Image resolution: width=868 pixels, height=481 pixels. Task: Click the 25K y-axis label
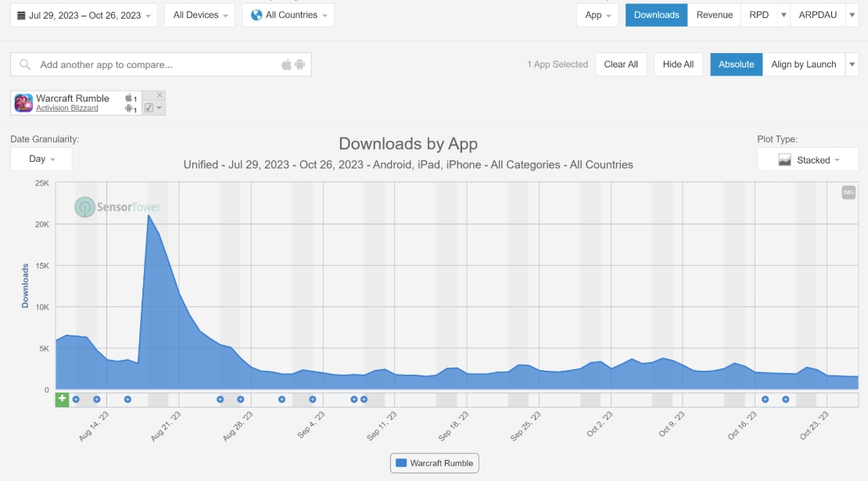click(x=42, y=183)
